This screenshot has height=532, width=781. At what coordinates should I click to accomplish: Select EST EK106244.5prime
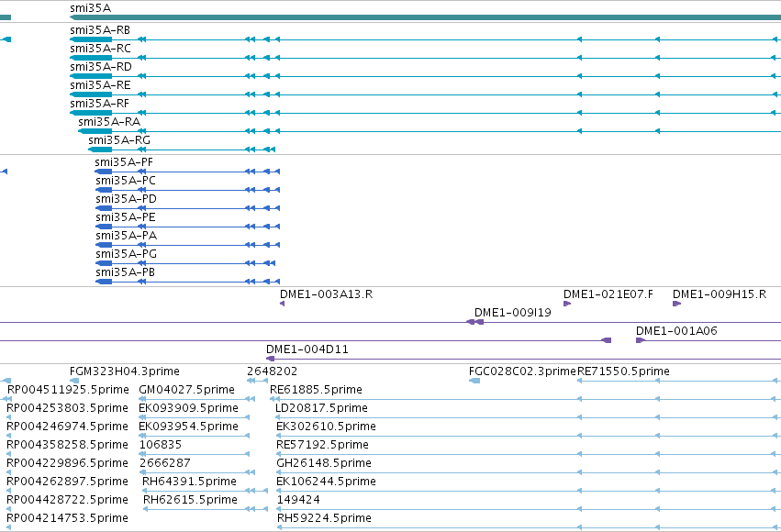point(326,482)
